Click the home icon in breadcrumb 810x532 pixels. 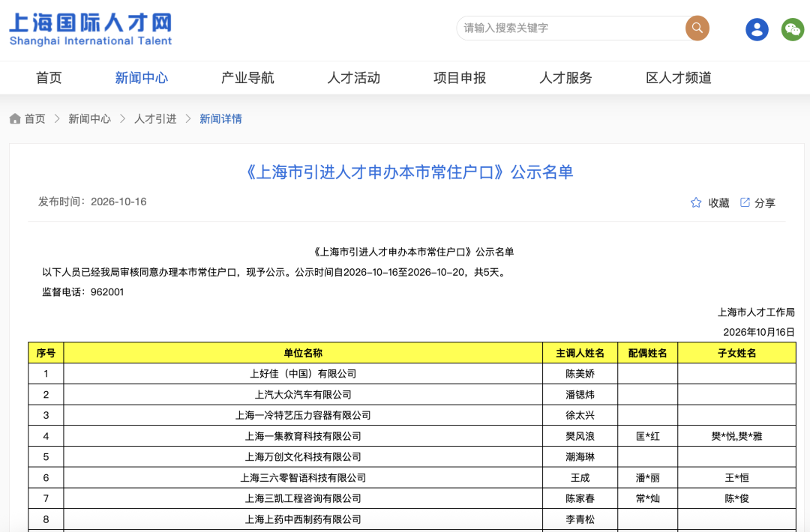[15, 118]
